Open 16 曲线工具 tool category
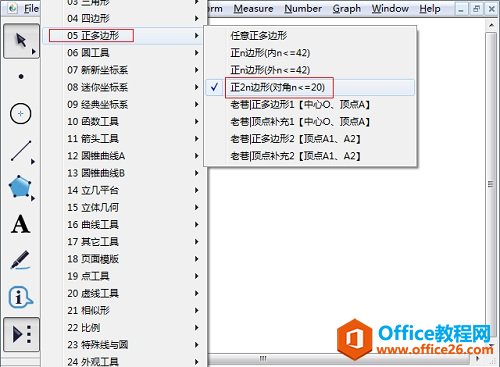 click(x=124, y=225)
